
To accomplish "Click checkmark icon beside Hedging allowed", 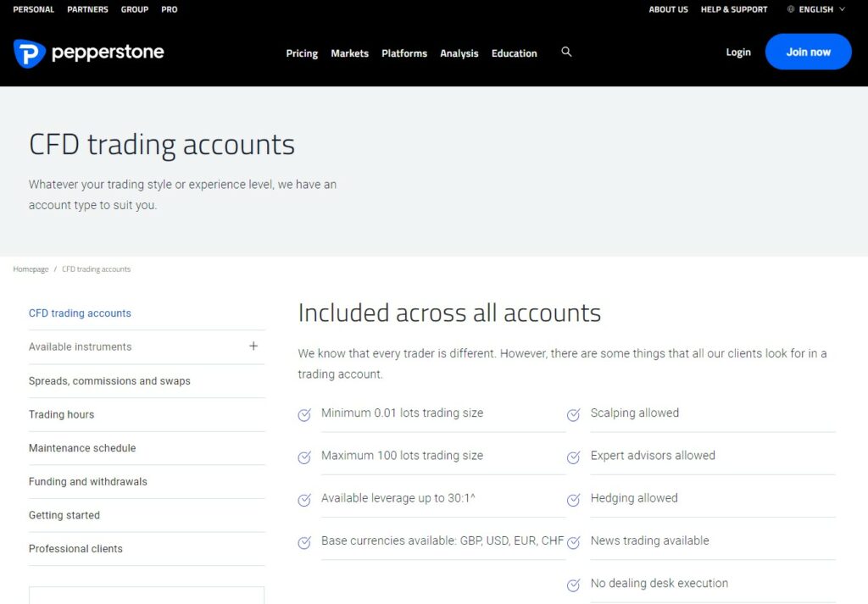I will (573, 500).
